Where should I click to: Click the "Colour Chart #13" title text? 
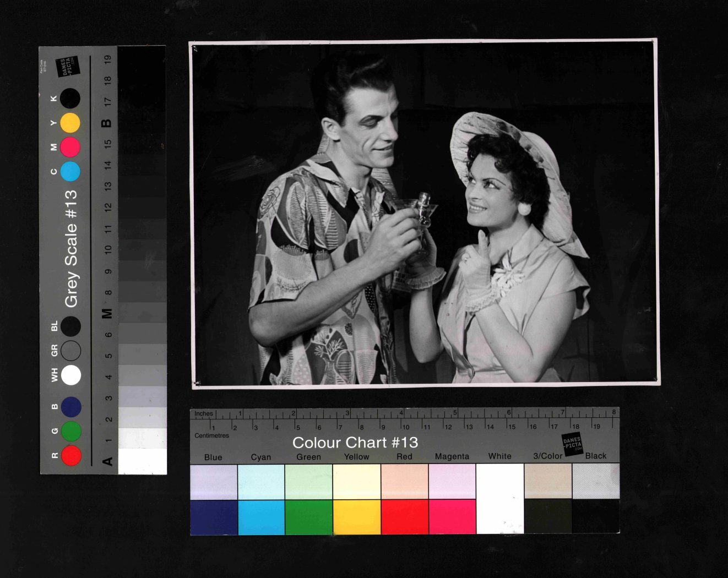pos(355,443)
